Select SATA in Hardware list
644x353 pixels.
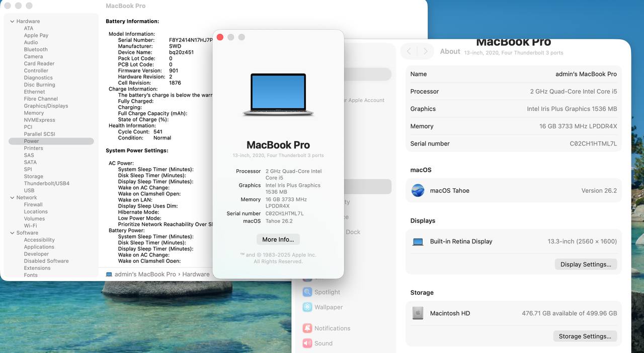(30, 162)
